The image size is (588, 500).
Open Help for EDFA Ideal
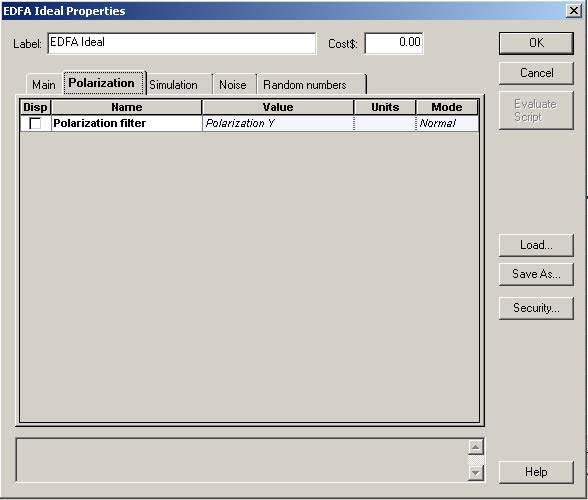pos(536,472)
